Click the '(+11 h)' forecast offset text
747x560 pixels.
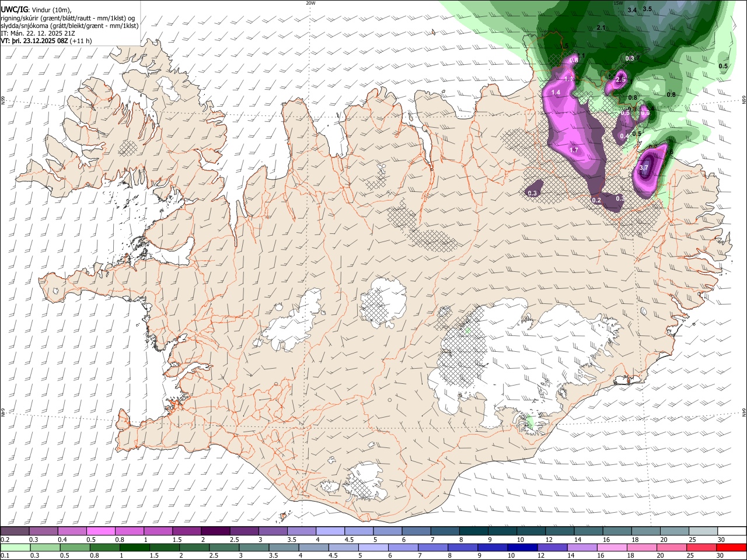click(x=81, y=41)
